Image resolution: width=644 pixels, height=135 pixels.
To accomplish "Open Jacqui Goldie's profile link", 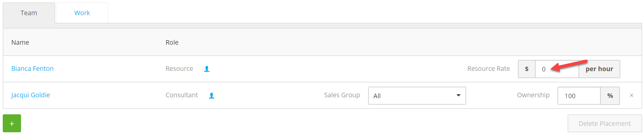I will tap(31, 95).
